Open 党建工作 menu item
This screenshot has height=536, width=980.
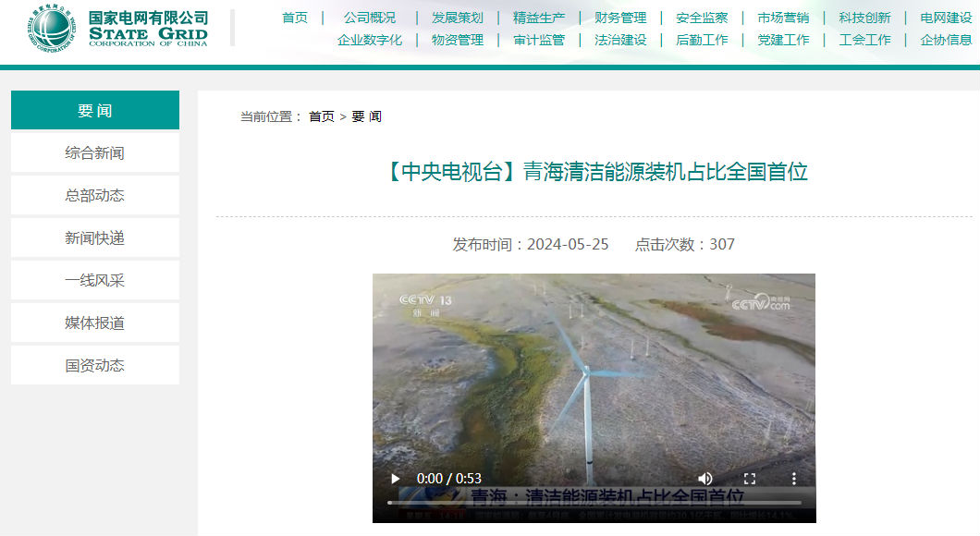(x=783, y=40)
